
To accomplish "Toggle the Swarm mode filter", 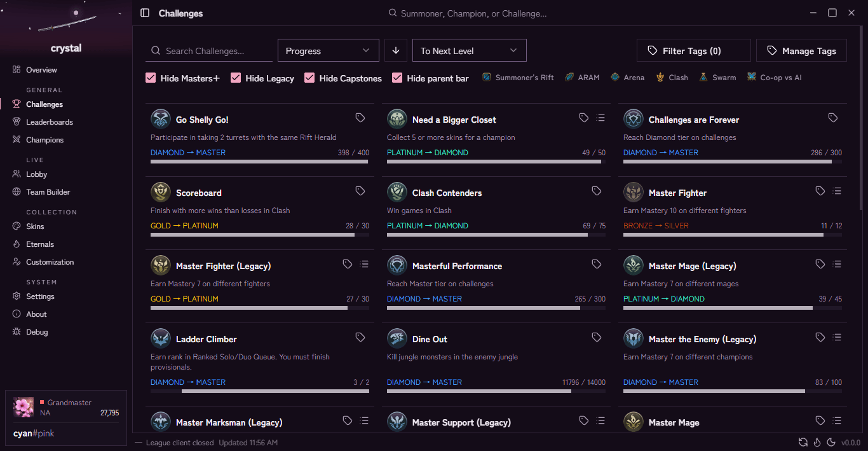I will click(717, 78).
